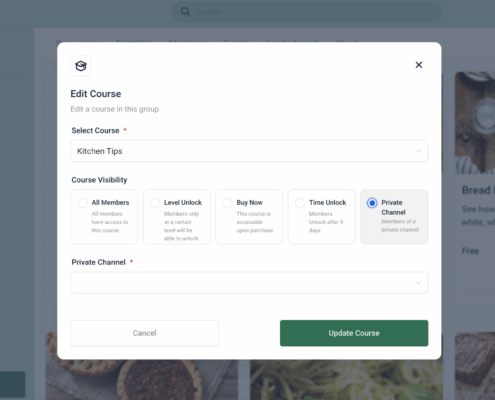Select the Level Unlock radio option
This screenshot has width=495, height=400.
pos(155,203)
